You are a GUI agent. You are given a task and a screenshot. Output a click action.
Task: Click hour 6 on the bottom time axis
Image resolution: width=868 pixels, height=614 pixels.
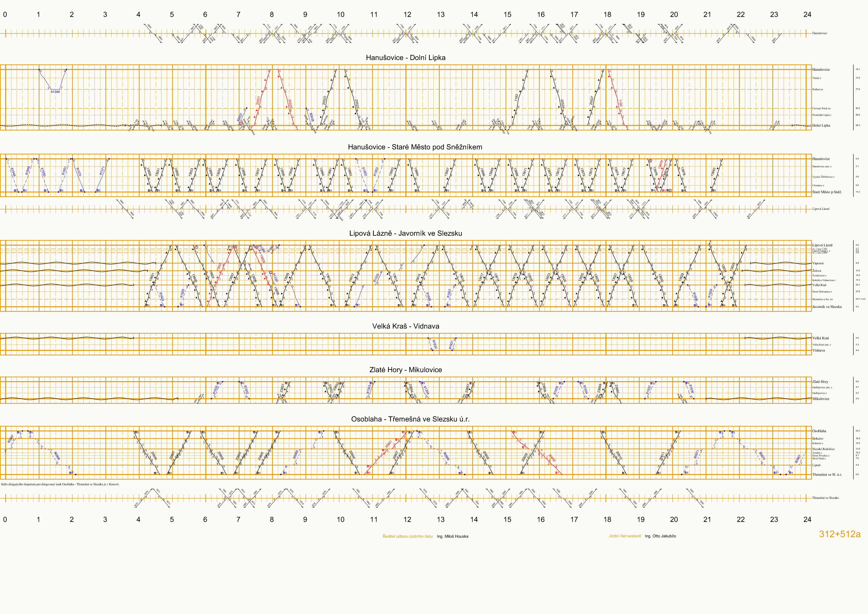coord(205,519)
